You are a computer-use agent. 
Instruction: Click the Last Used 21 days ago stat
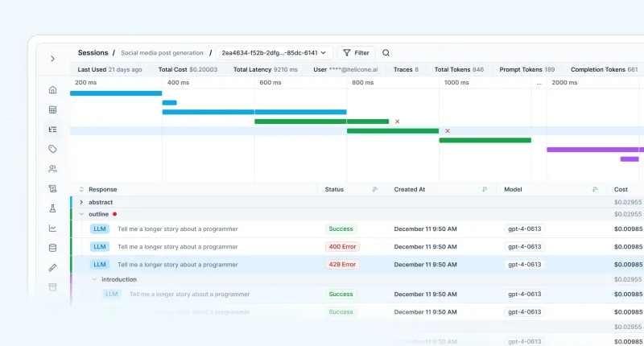click(x=109, y=70)
